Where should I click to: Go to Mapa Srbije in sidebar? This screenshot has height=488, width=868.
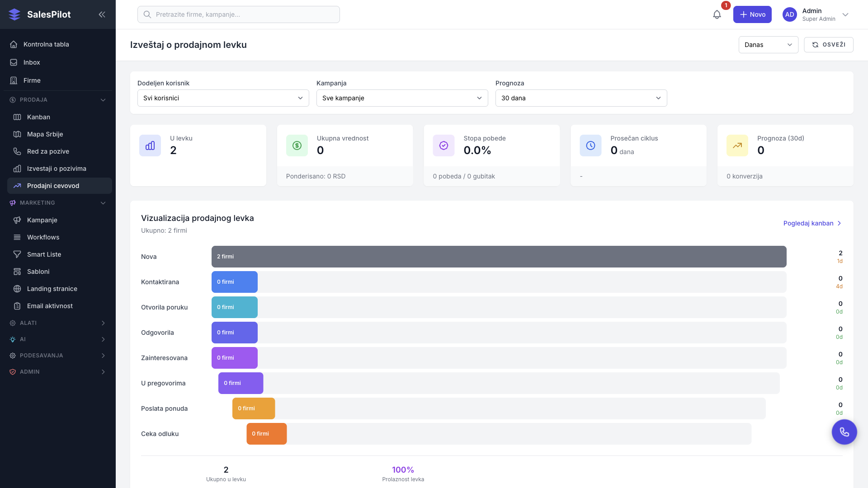[x=45, y=134]
